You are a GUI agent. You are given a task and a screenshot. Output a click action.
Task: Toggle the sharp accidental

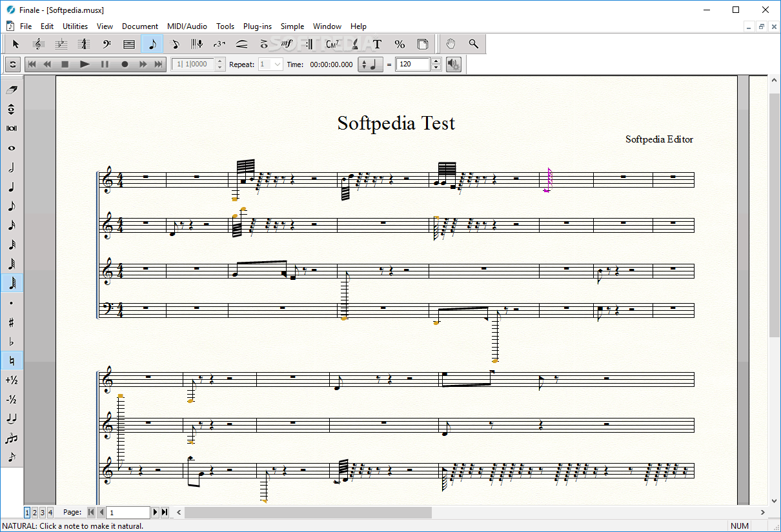[12, 322]
